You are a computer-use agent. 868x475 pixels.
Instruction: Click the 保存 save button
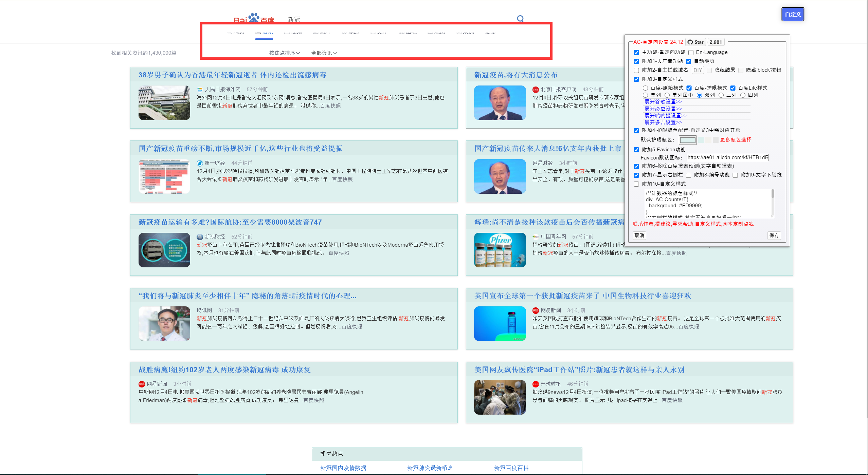[x=774, y=235]
